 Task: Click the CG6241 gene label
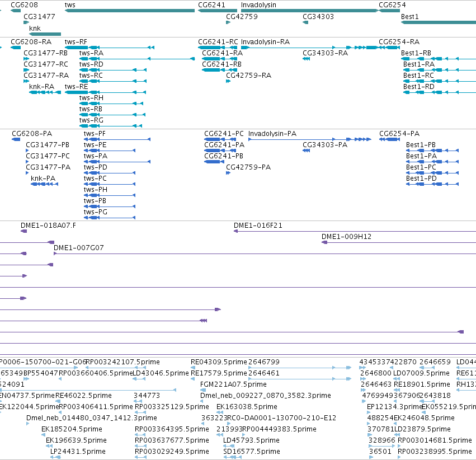(x=211, y=5)
